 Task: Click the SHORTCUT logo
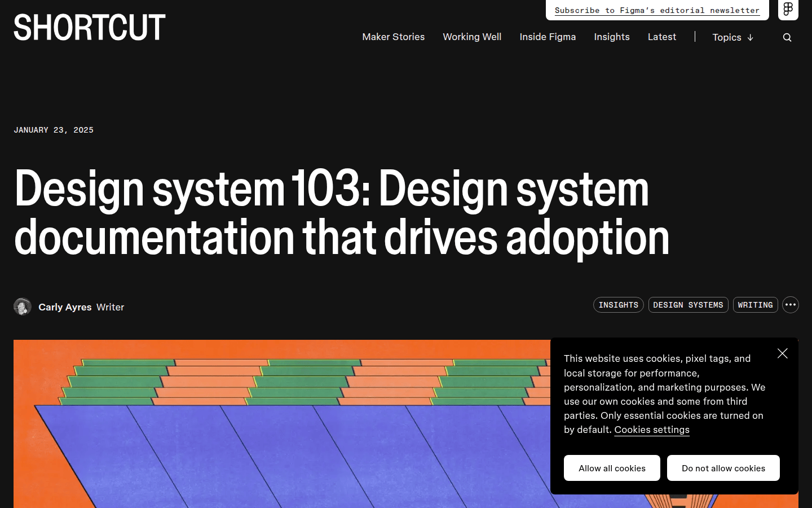(90, 27)
